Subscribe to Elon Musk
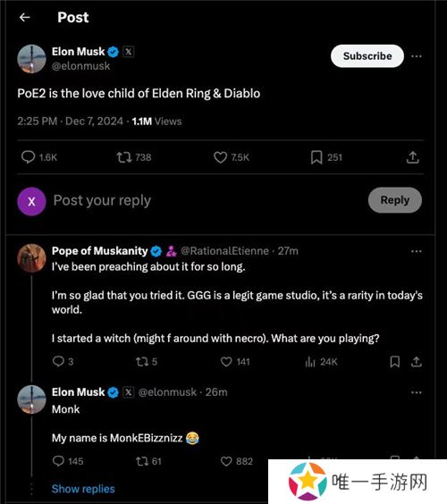The height and width of the screenshot is (504, 447). click(x=367, y=56)
